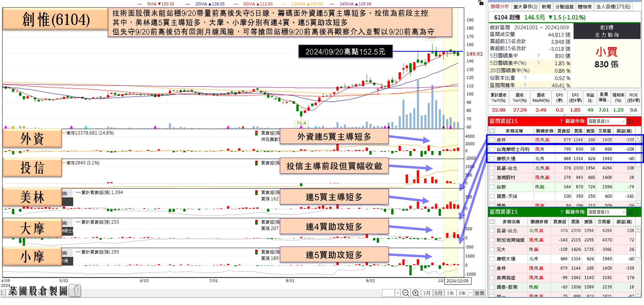644x305 pixels.
Task: Click the 71.4 low price label on chart
Action: [301, 123]
